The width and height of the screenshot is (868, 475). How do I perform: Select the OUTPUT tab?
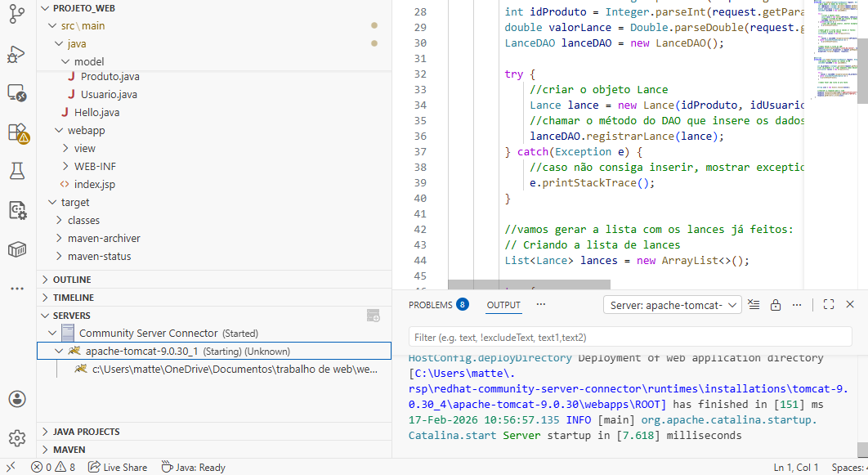click(503, 305)
